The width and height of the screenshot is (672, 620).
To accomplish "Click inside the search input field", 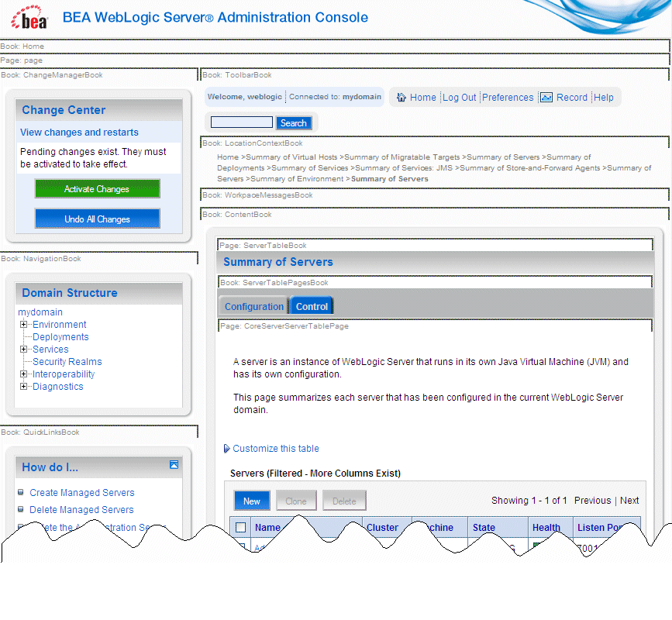I will (241, 122).
